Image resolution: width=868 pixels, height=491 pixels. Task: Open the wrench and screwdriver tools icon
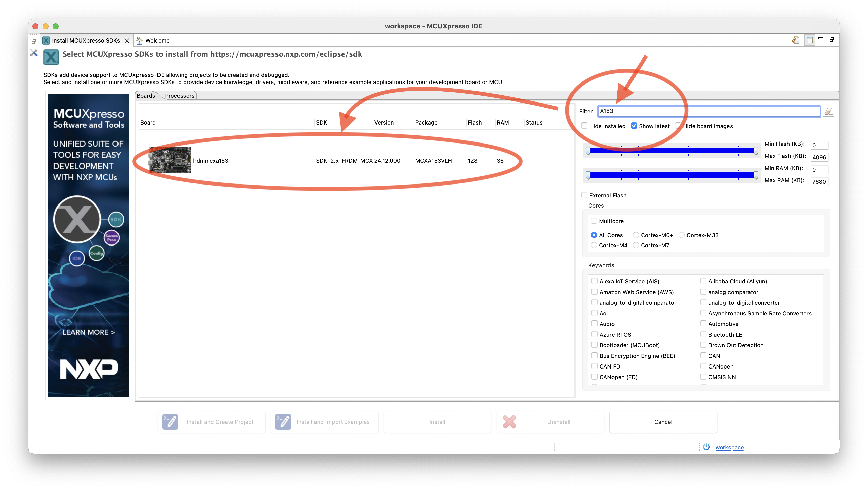(34, 53)
